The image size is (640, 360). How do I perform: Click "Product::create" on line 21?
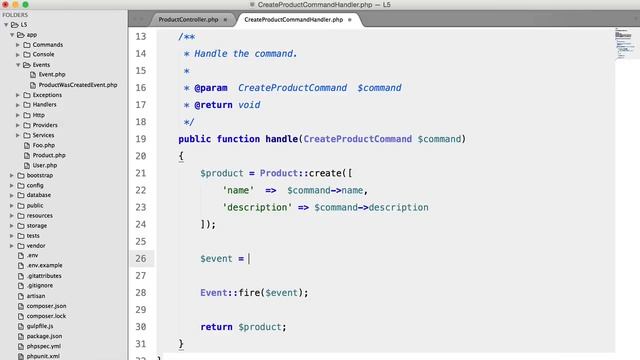300,173
